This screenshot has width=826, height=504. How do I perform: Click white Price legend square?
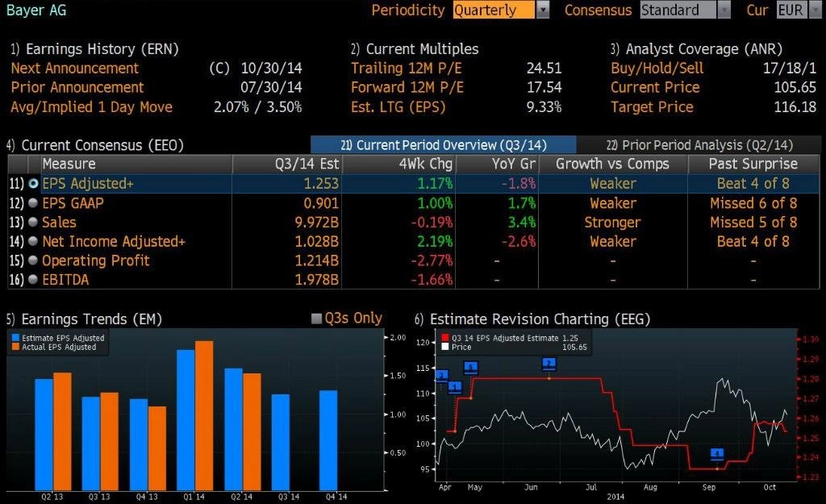click(445, 347)
